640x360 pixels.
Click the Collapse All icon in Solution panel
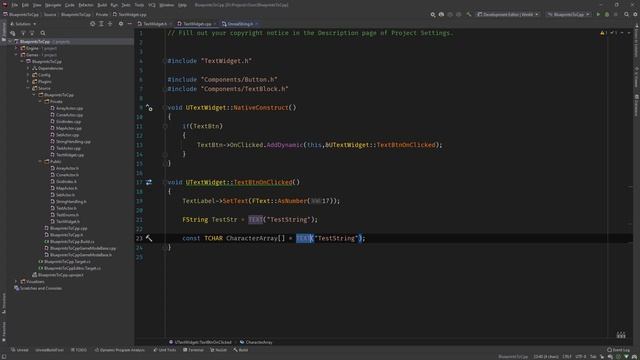pos(110,24)
